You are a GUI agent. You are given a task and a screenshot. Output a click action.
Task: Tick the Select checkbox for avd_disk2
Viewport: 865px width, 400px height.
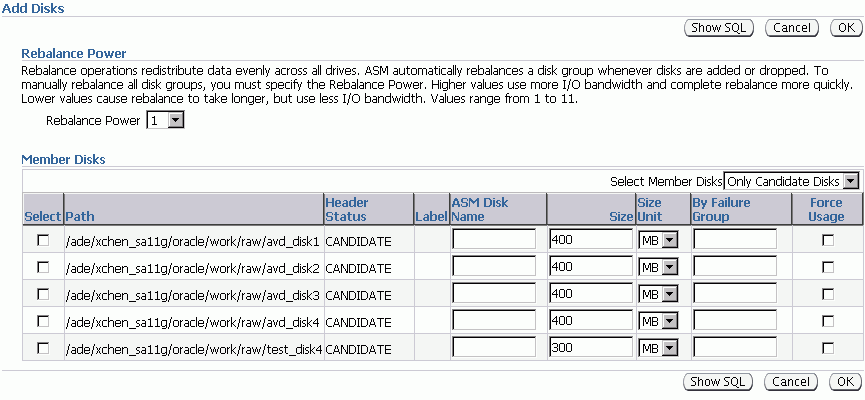click(42, 267)
